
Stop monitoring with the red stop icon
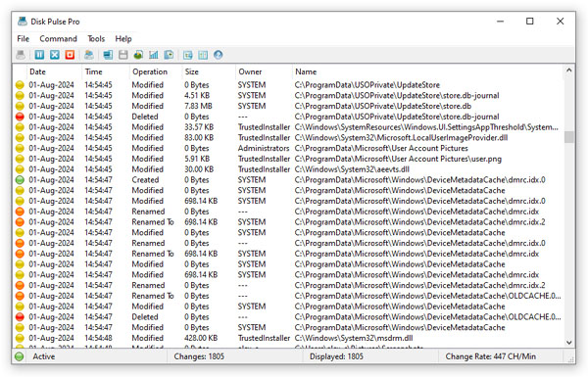click(x=70, y=55)
